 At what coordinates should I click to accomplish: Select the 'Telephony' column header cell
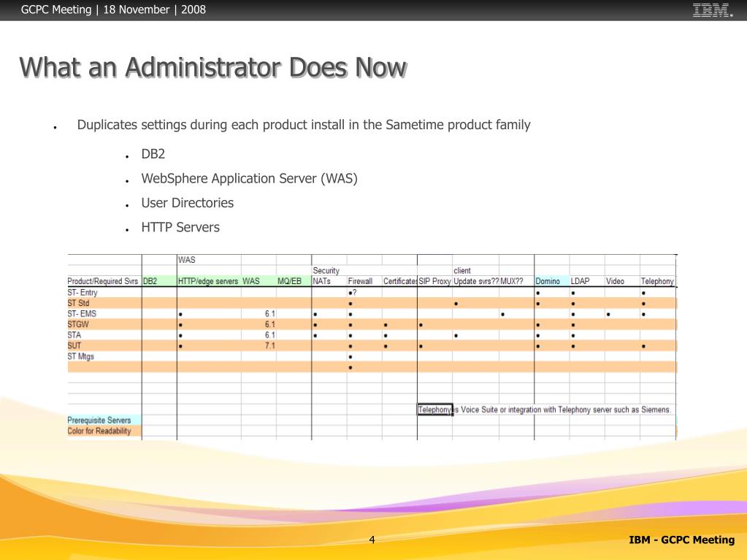click(x=657, y=281)
